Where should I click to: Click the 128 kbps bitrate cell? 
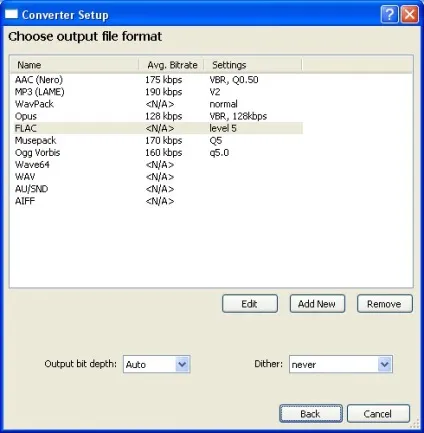click(x=164, y=116)
